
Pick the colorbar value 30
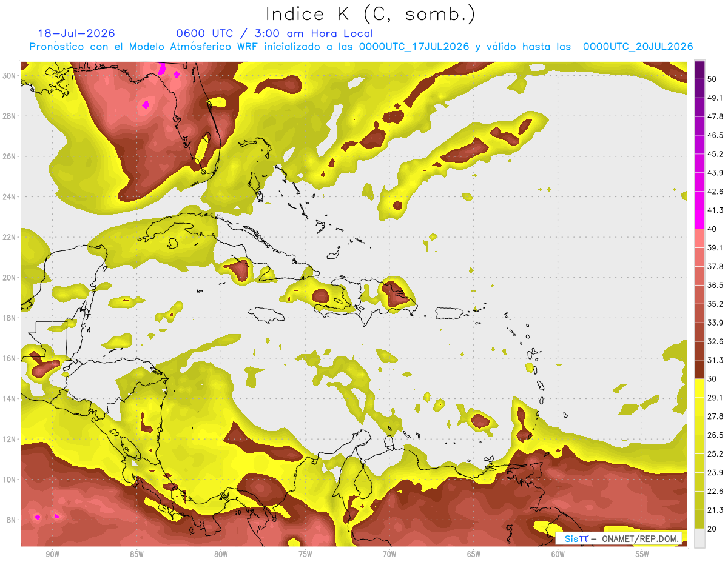tap(713, 379)
